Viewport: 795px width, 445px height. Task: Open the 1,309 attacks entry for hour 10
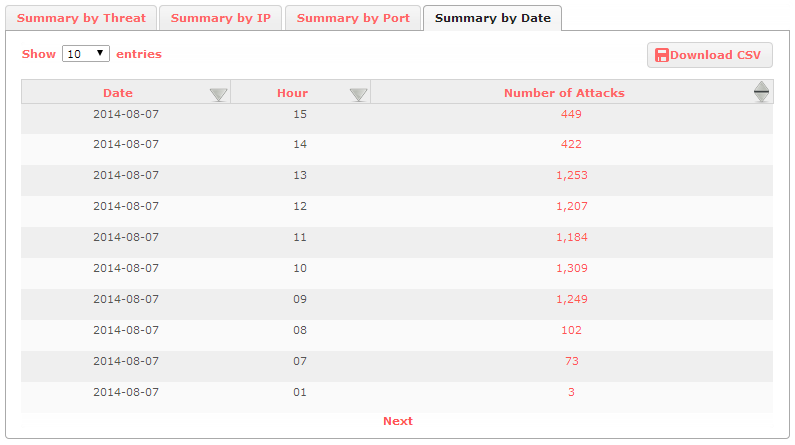(x=571, y=269)
